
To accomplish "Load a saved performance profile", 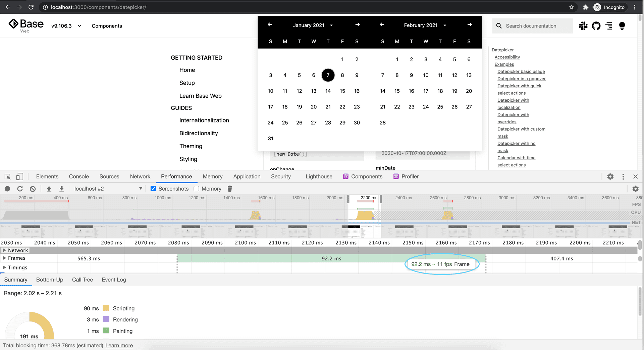I will coord(49,189).
